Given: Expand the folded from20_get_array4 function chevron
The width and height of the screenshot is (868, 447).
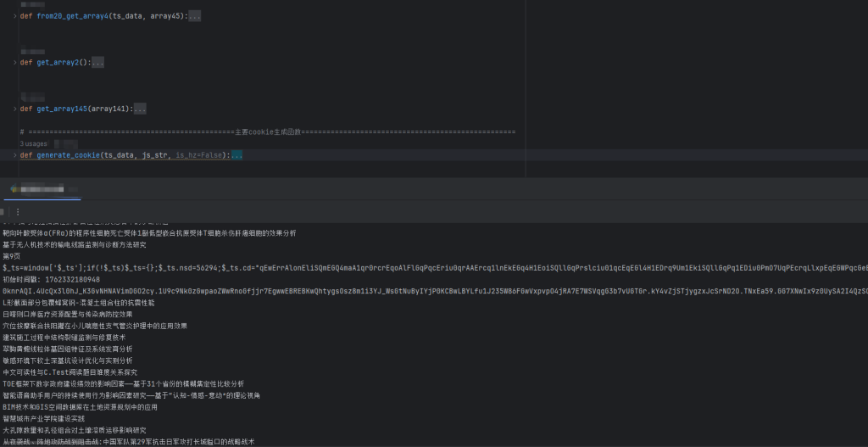Looking at the screenshot, I should pos(14,16).
